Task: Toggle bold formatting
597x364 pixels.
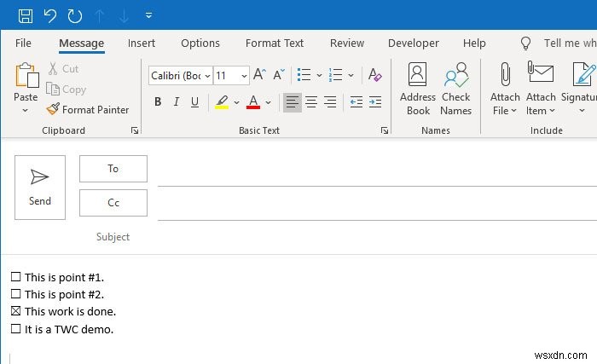Action: click(x=158, y=101)
